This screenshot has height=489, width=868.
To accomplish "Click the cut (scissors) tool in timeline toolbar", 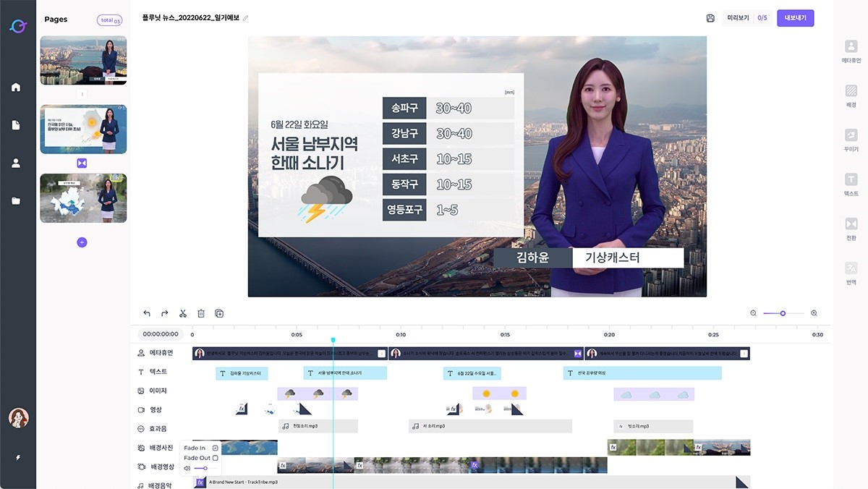I will 183,313.
